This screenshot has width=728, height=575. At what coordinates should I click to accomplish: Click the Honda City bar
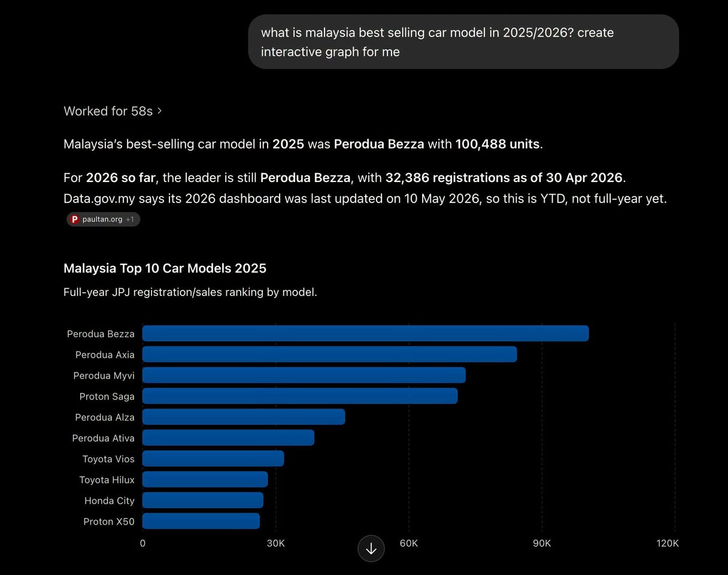pos(202,500)
